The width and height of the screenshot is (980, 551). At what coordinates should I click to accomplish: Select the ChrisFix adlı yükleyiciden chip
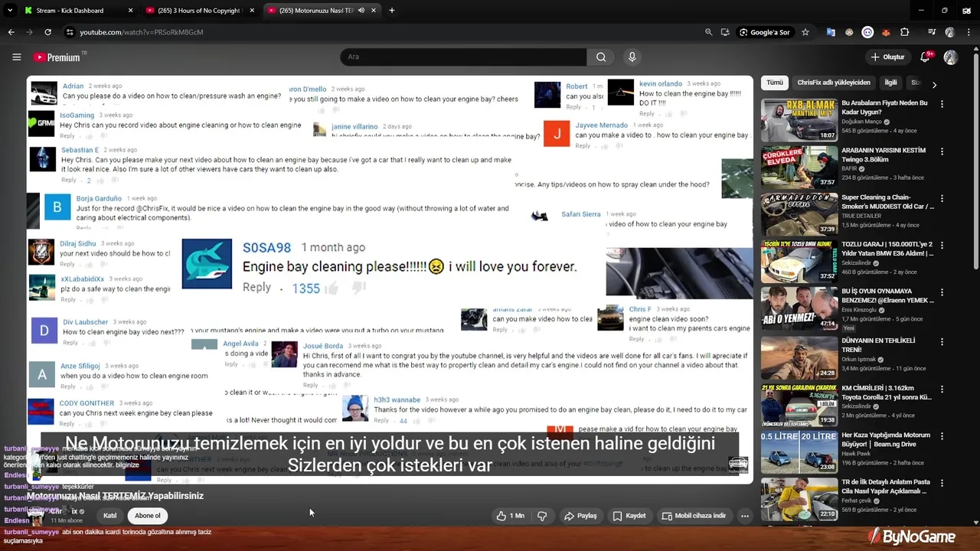pos(834,83)
